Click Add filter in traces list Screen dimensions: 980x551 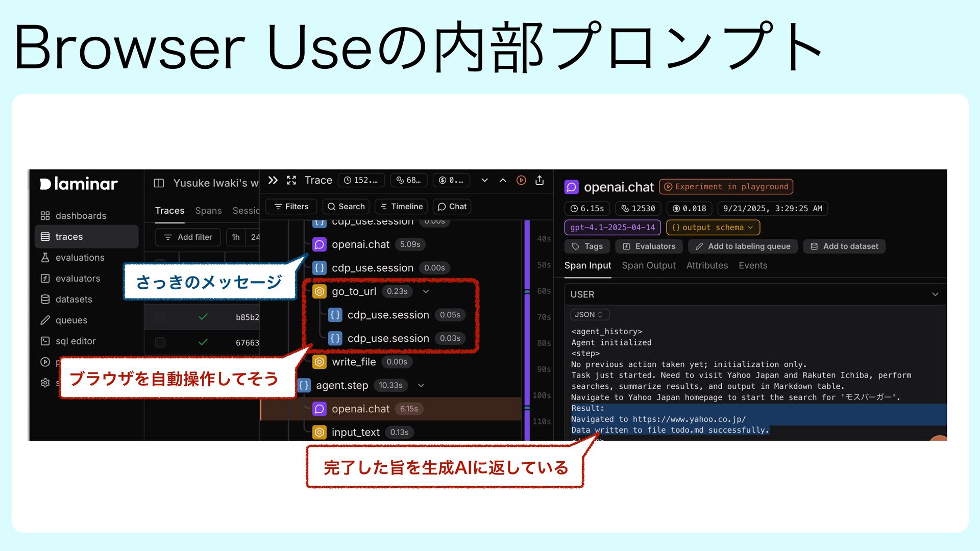tap(188, 237)
